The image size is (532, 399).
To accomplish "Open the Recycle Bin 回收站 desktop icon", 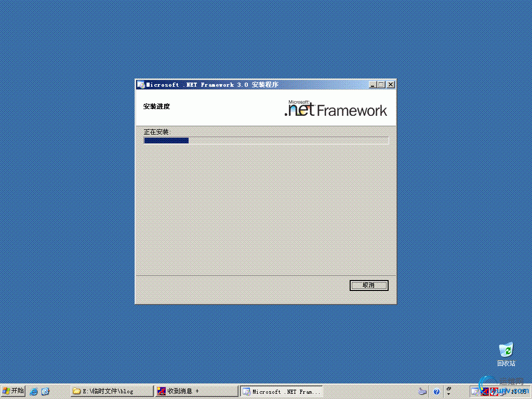I will coord(506,354).
